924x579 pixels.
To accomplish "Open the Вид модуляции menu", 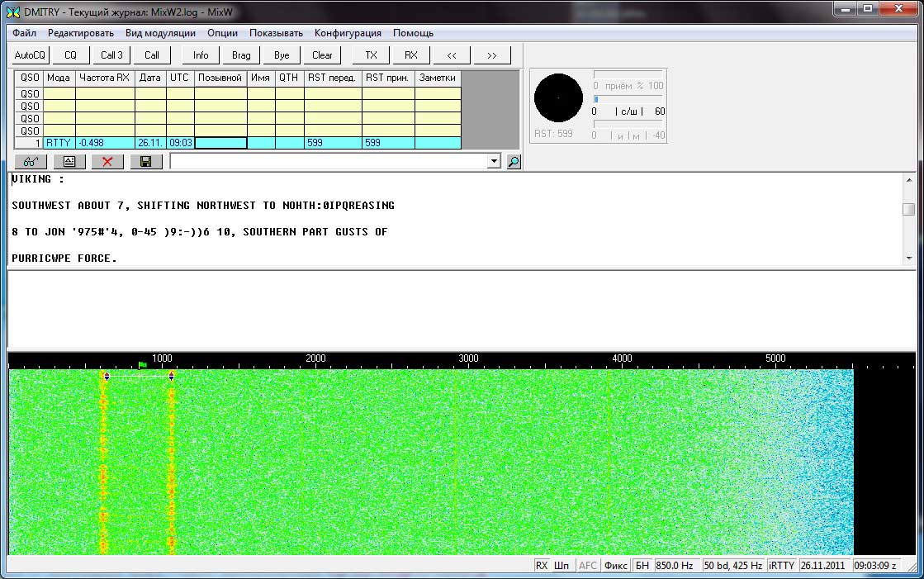I will 160,33.
